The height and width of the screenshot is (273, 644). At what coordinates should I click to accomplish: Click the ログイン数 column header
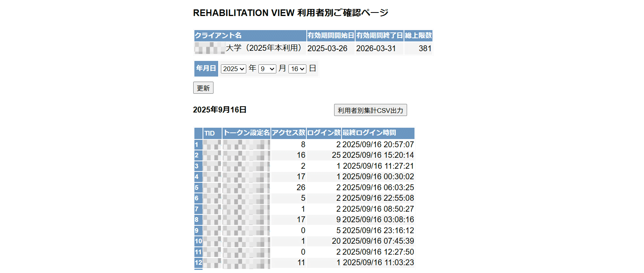324,133
